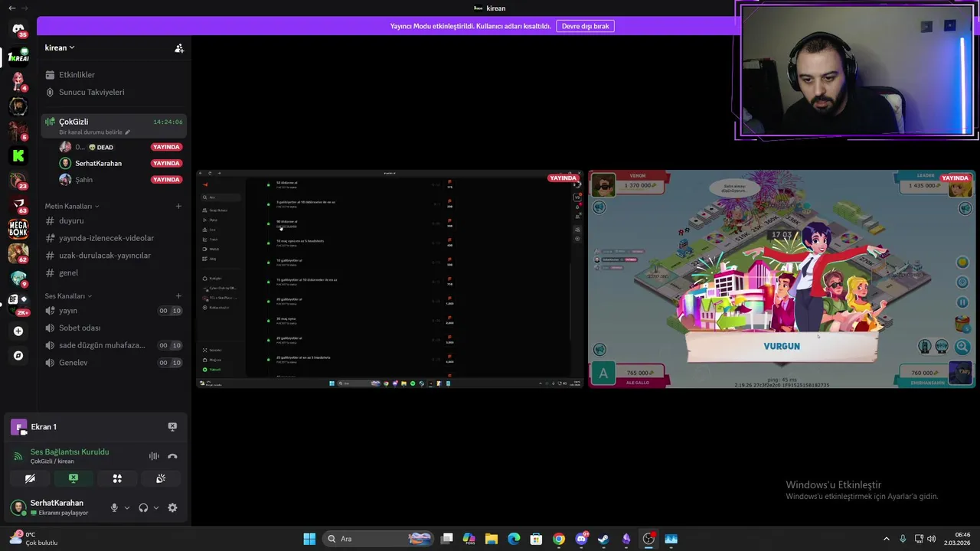
Task: Open SerhatKarahan avatar in user panel
Action: coord(18,507)
